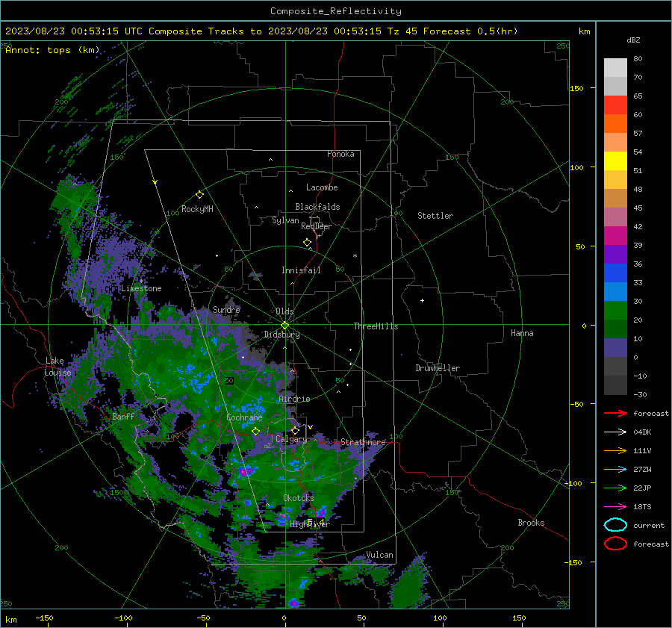The height and width of the screenshot is (628, 672).
Task: Click the 'Forecast 0.5(hr)' header text
Action: (470, 31)
